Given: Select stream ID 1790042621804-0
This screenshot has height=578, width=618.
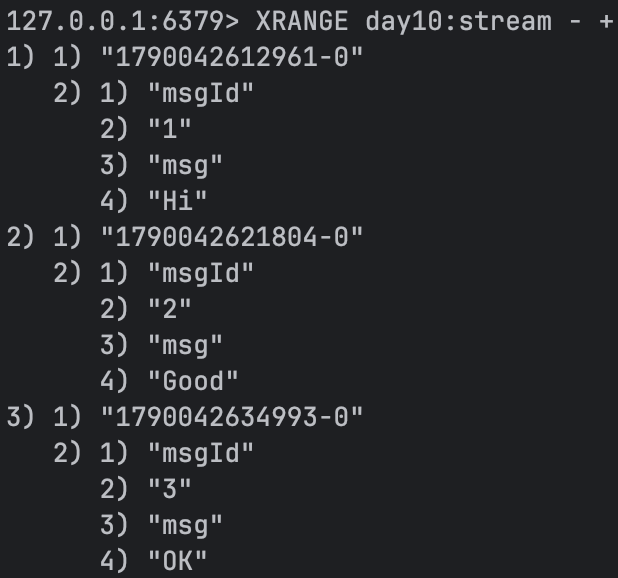Looking at the screenshot, I should [232, 237].
